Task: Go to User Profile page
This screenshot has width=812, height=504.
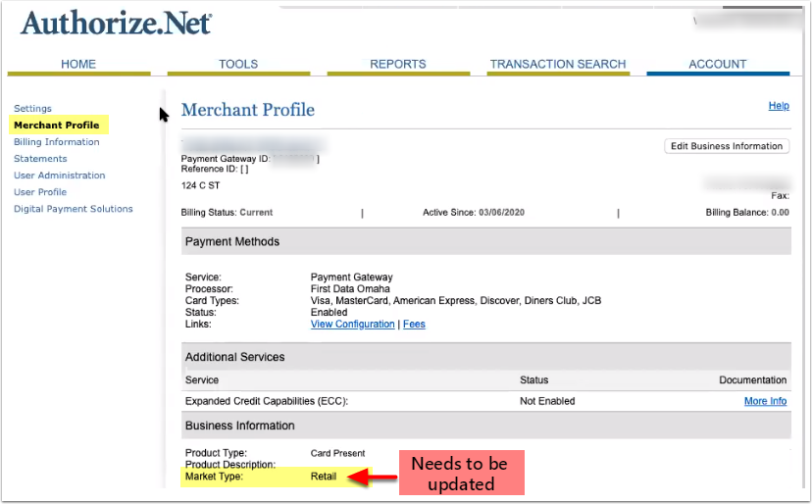Action: pyautogui.click(x=40, y=192)
